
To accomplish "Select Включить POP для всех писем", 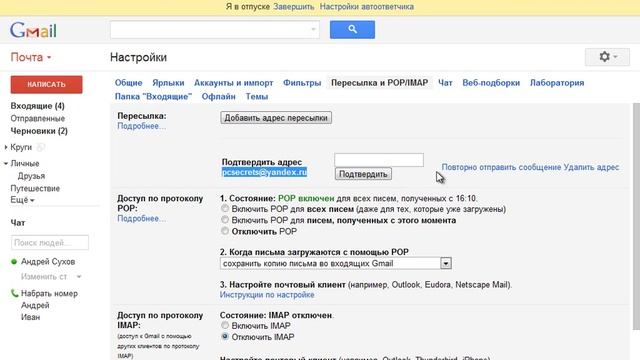I will pos(225,209).
